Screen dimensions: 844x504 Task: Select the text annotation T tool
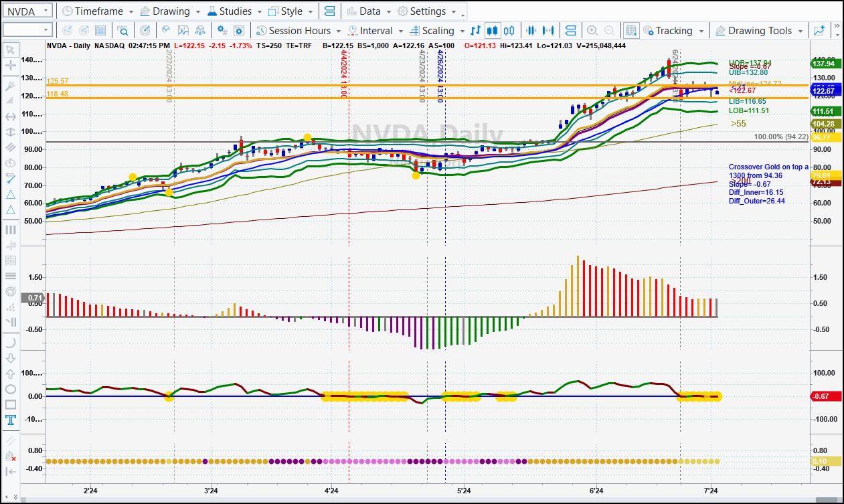(11, 420)
